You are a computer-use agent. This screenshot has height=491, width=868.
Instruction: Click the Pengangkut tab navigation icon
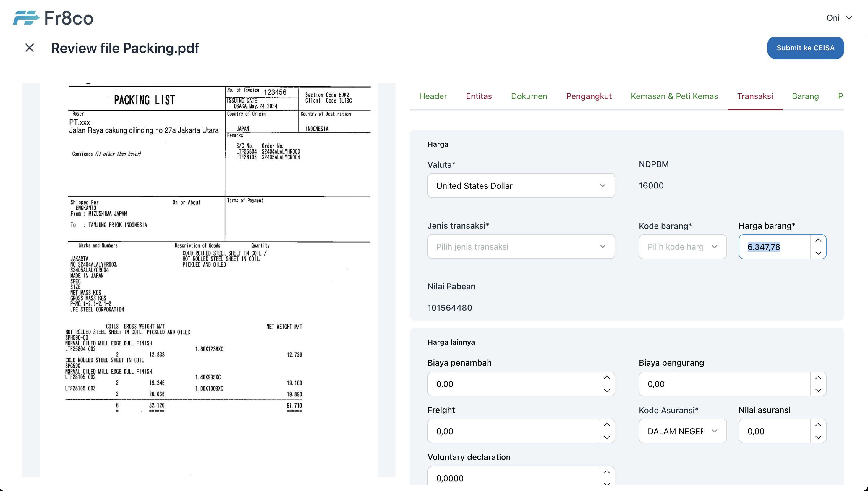point(588,96)
